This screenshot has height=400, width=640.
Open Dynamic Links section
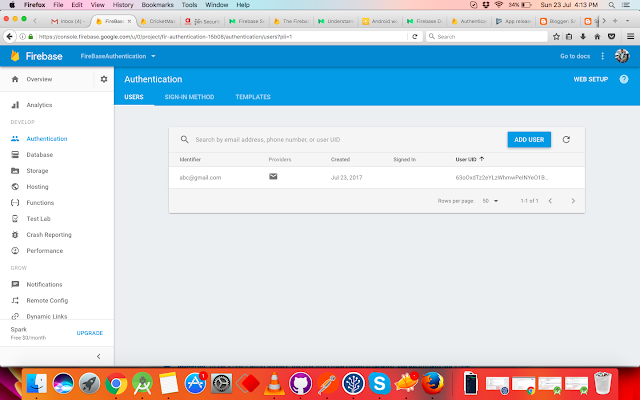click(x=47, y=316)
